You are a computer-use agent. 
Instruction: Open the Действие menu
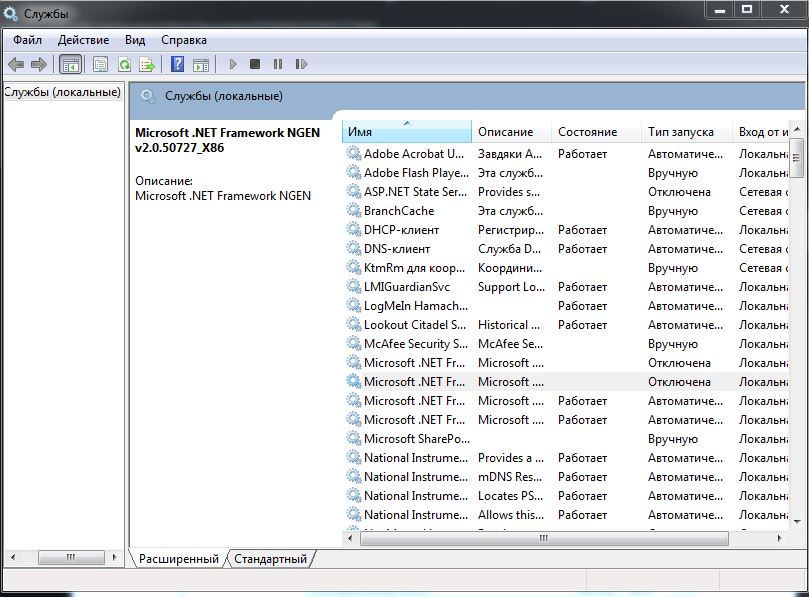83,40
